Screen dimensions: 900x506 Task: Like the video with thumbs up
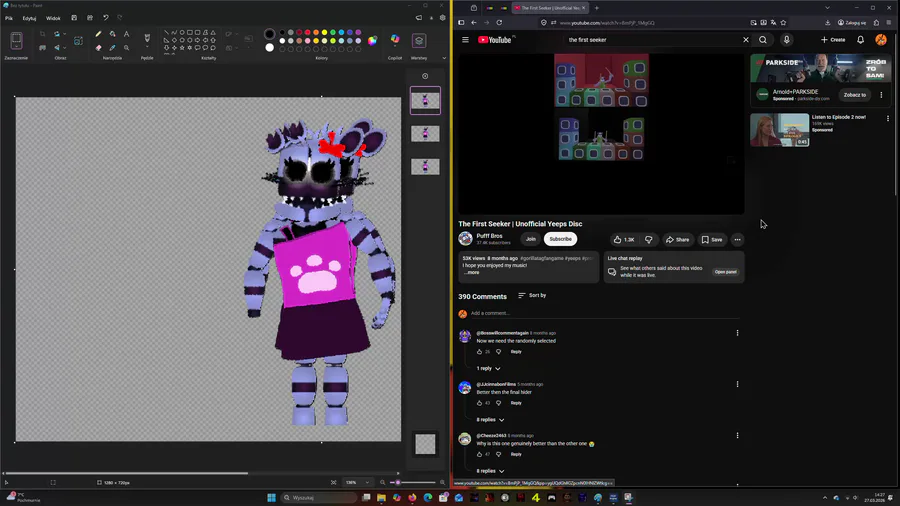click(x=624, y=240)
